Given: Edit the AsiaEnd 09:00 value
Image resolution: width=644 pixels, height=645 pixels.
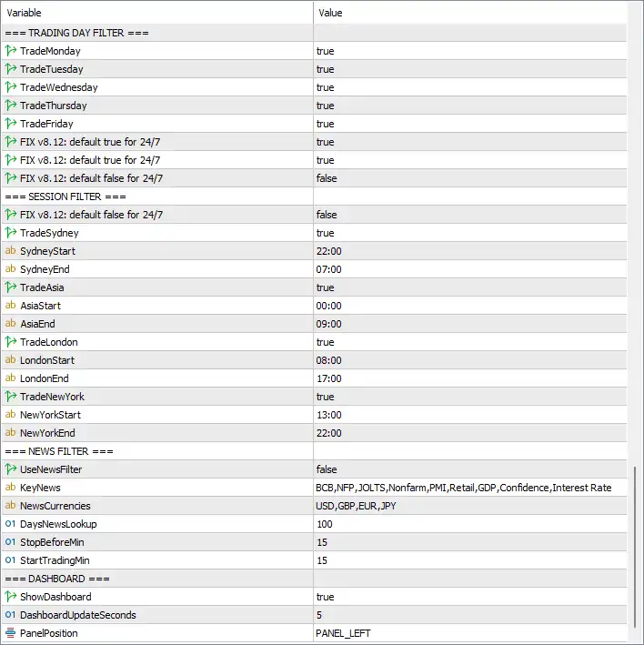Looking at the screenshot, I should coord(470,324).
